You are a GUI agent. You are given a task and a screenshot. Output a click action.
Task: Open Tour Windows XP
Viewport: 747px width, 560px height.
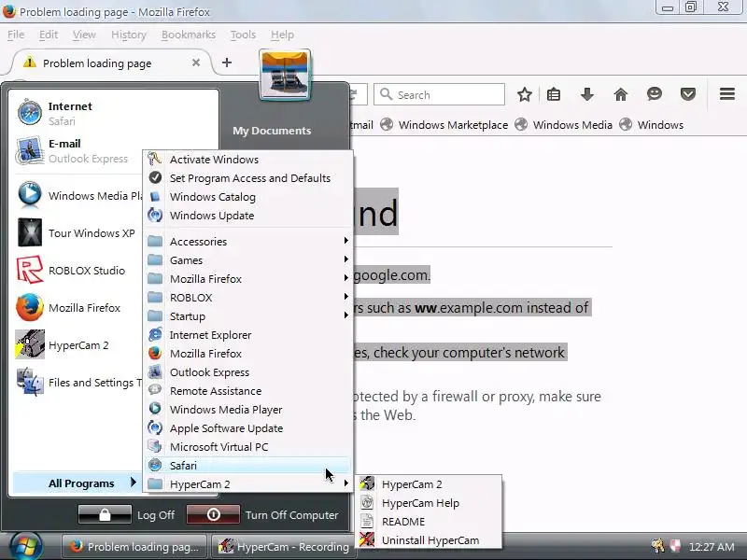click(76, 232)
